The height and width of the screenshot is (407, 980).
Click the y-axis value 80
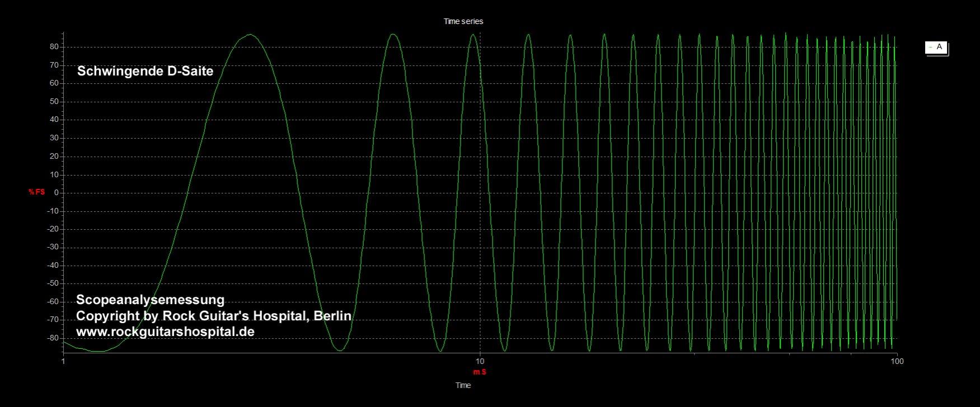54,47
